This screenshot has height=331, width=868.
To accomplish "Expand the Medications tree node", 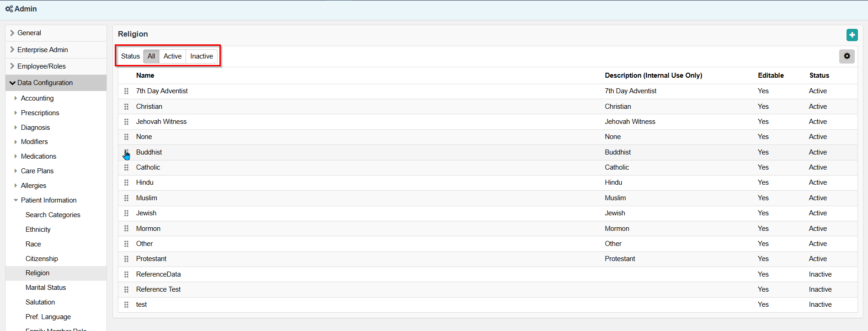I will pos(16,156).
